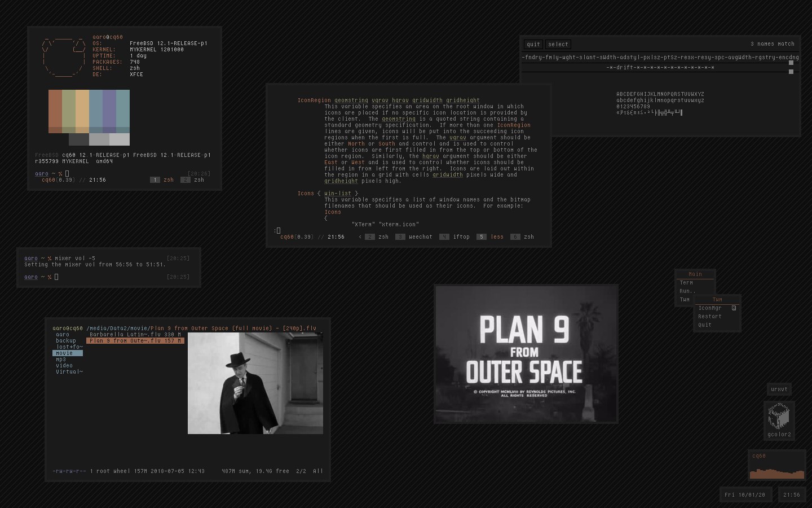Click the urxvt icon manager entry

pyautogui.click(x=779, y=389)
